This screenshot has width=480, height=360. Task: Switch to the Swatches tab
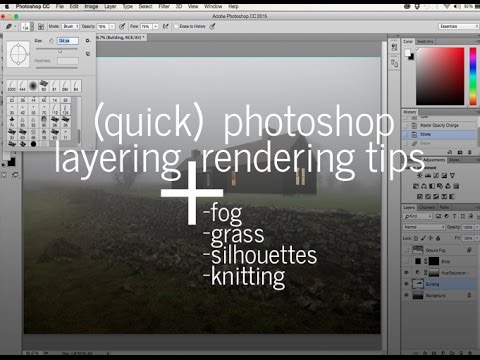pyautogui.click(x=425, y=41)
